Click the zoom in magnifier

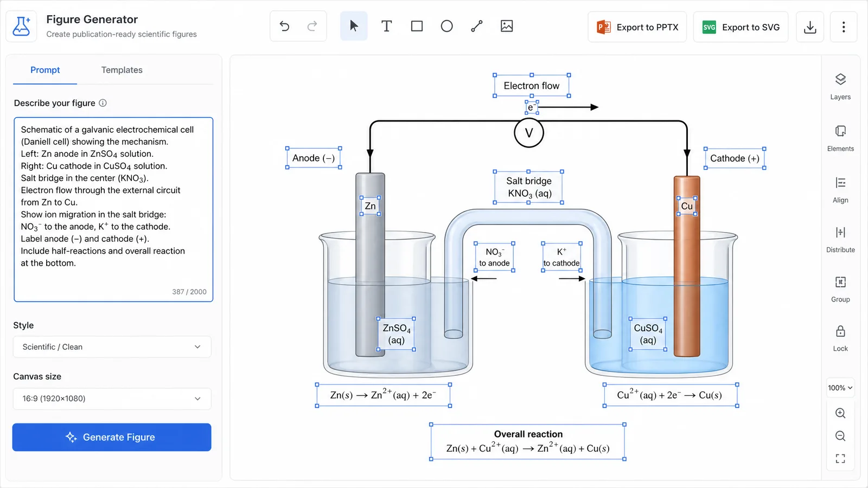click(840, 413)
